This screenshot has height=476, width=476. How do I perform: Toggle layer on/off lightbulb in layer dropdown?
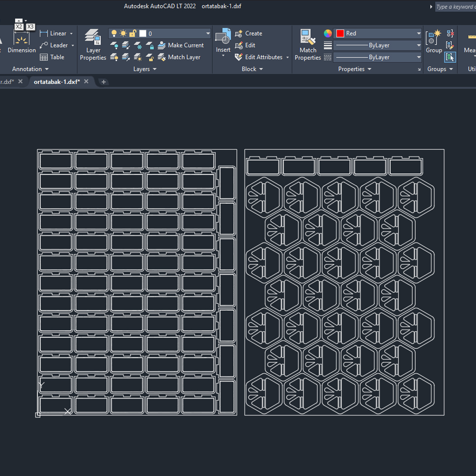pos(114,33)
